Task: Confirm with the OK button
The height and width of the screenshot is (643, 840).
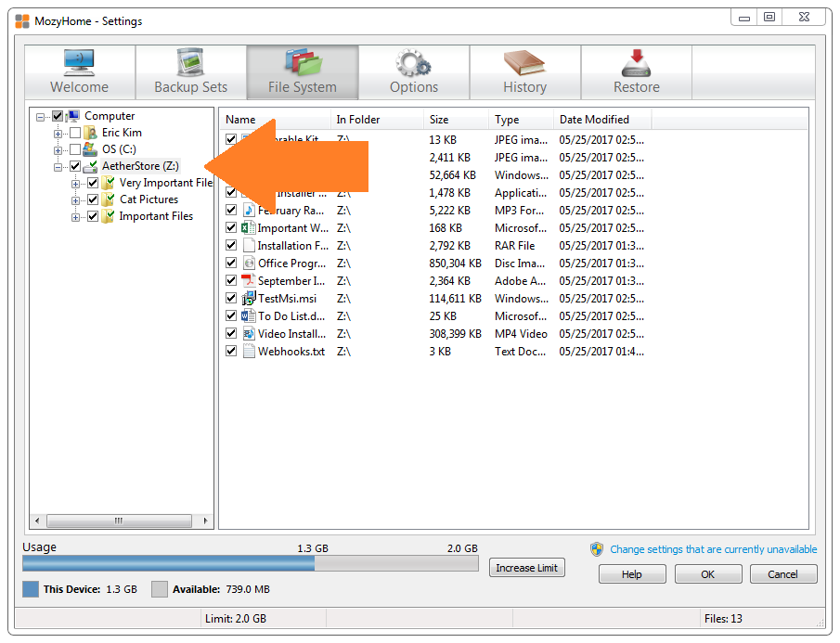Action: 708,574
